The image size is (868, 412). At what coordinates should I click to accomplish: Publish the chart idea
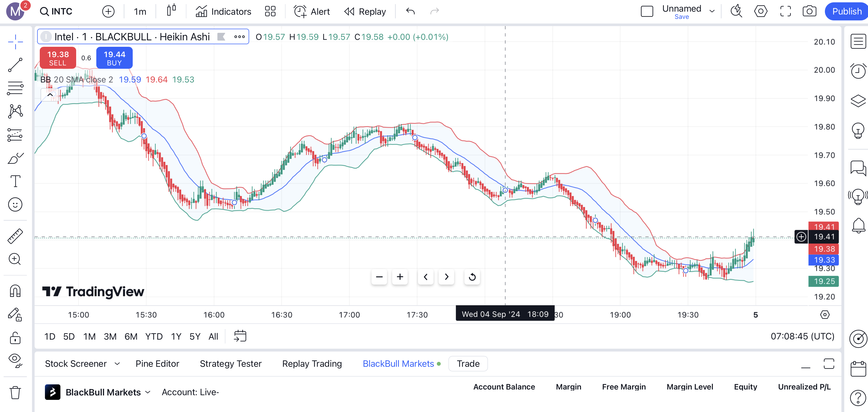coord(846,11)
